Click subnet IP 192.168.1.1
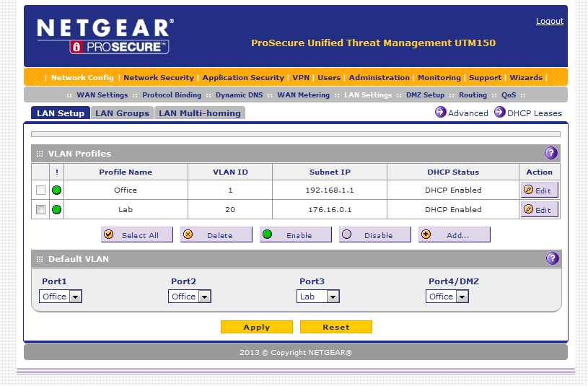The image size is (588, 386). click(330, 190)
